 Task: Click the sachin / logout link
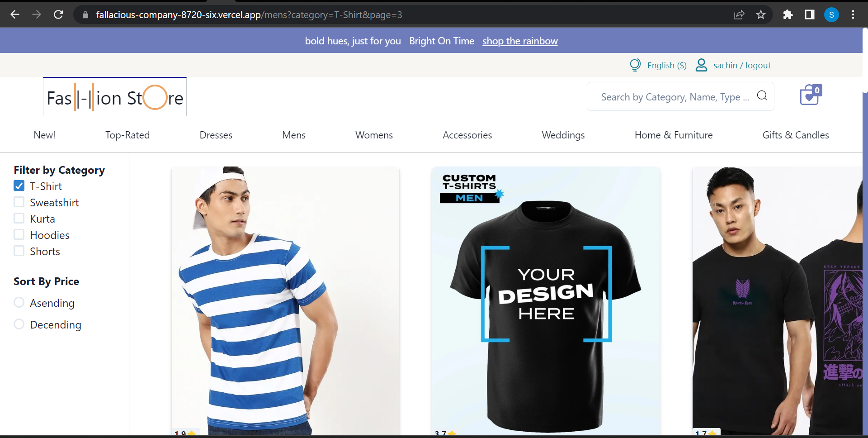pos(742,66)
